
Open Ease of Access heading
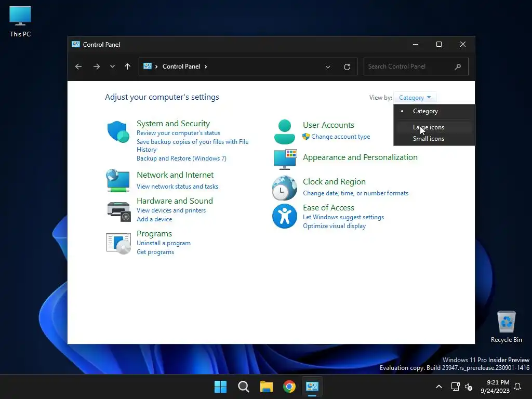tap(328, 208)
